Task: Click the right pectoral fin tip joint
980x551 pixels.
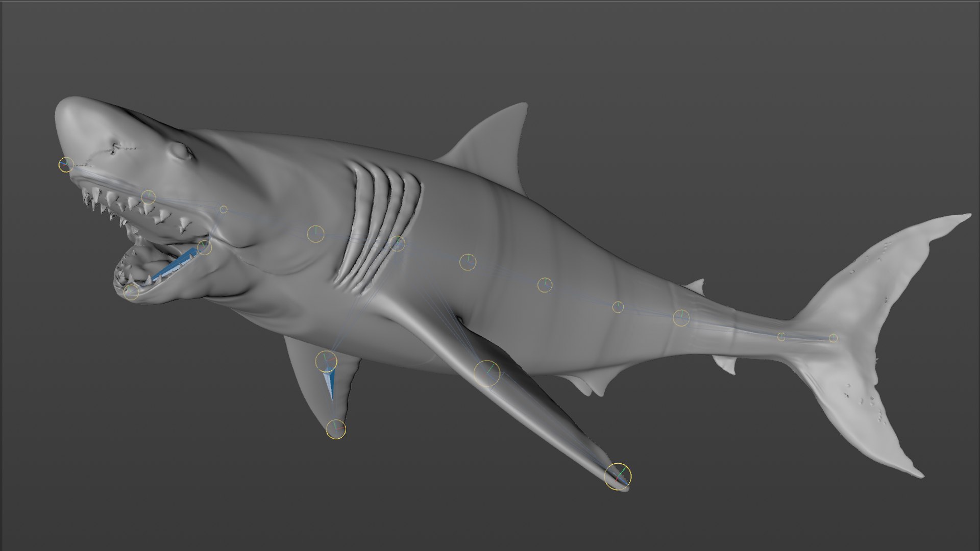Action: tap(618, 477)
